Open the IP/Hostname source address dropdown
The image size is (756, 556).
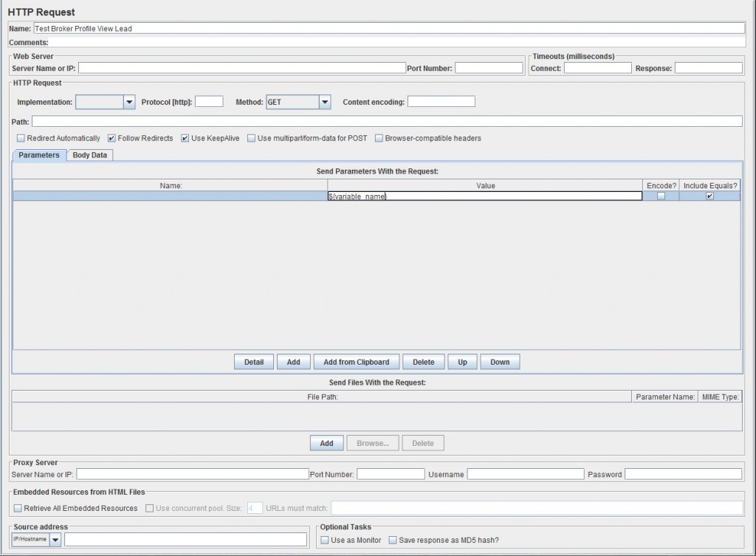(x=55, y=540)
